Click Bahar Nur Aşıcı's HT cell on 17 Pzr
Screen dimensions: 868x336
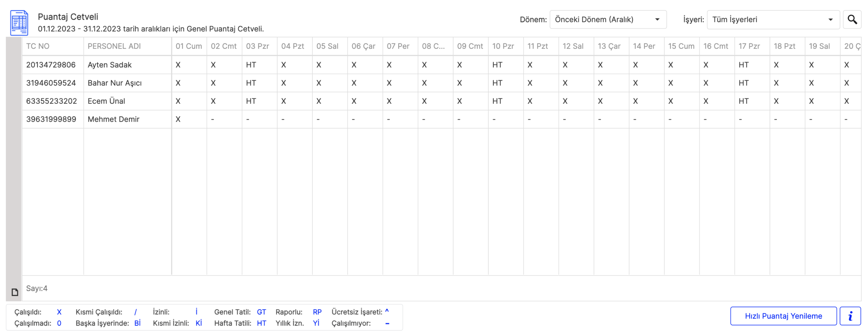pyautogui.click(x=743, y=83)
